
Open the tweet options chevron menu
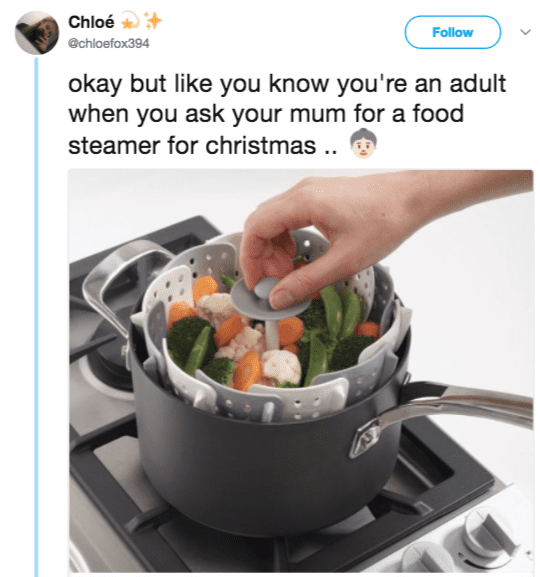(525, 32)
